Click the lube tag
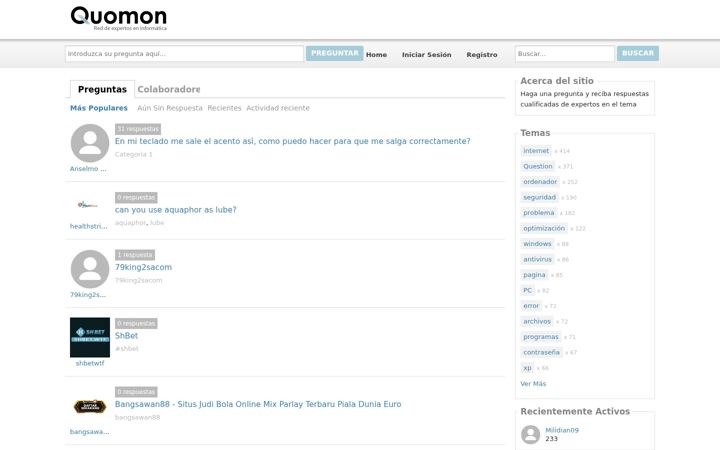 (157, 223)
